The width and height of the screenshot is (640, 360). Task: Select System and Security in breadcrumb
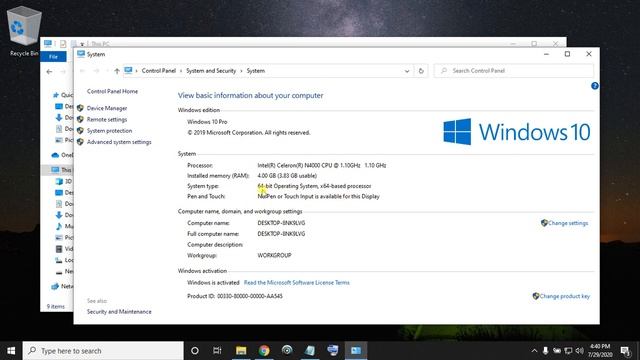point(211,71)
